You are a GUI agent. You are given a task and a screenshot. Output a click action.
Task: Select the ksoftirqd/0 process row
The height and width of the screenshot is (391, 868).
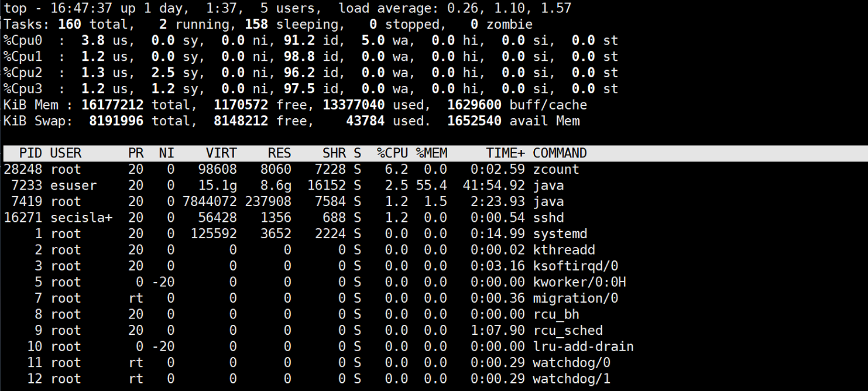pyautogui.click(x=293, y=266)
